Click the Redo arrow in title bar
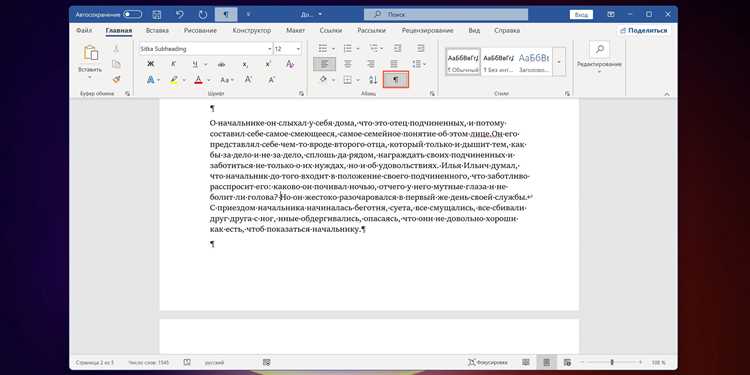The image size is (750, 375). (x=203, y=15)
